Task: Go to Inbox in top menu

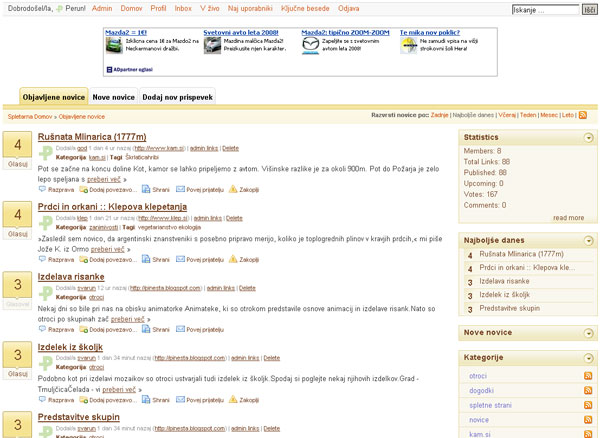Action: click(183, 8)
